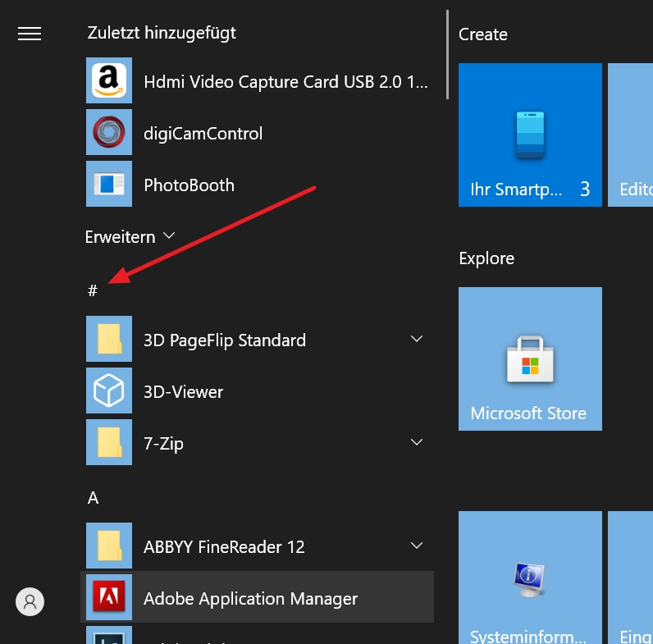Viewport: 653px width, 644px height.
Task: Open 3D-Viewer from the app list
Action: (257, 391)
